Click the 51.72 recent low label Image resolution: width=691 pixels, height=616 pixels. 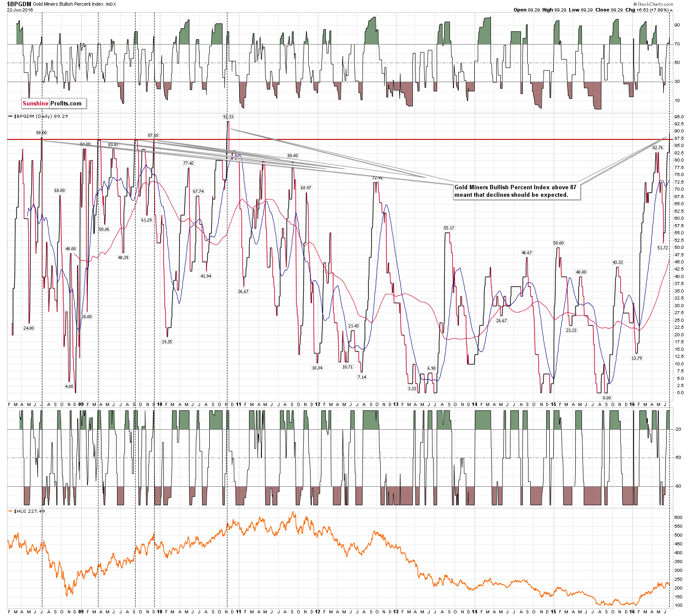point(663,248)
